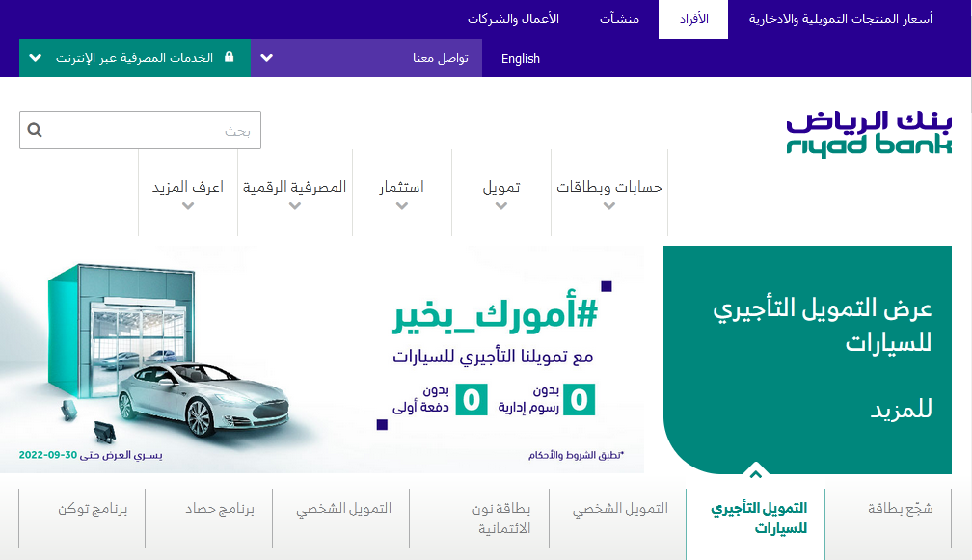972x560 pixels.
Task: Click the للمزيد link in green panel
Action: [x=902, y=410]
